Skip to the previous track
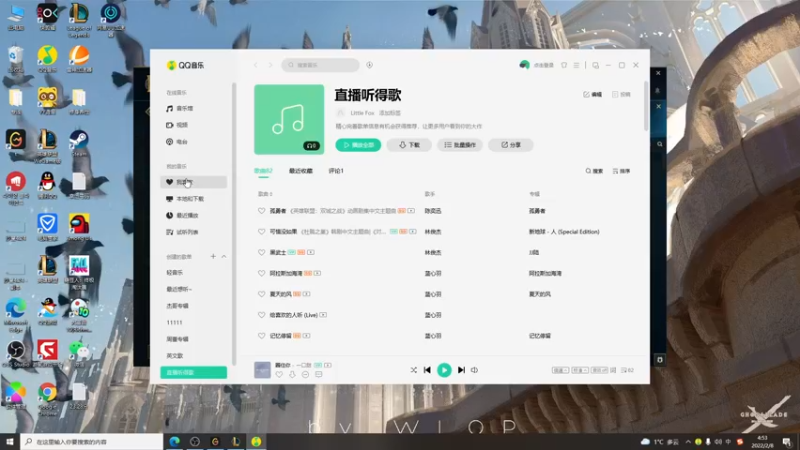800x450 pixels. click(428, 370)
